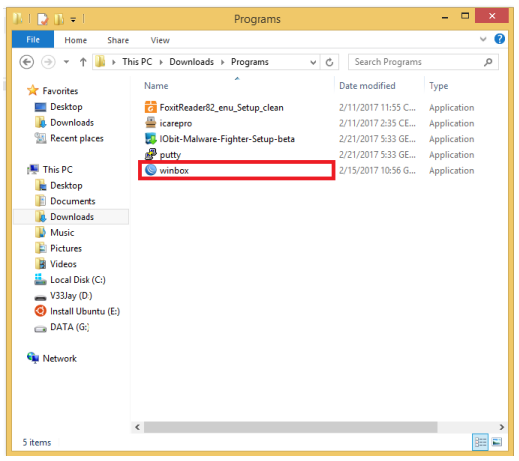
Task: Open Recent places under Favorites
Action: 69,138
